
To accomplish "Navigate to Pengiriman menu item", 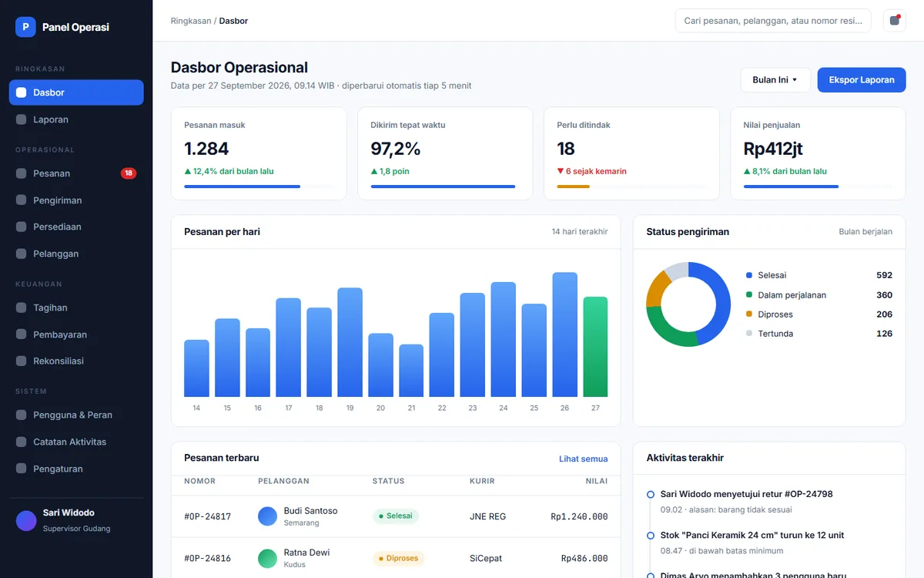I will tap(76, 200).
